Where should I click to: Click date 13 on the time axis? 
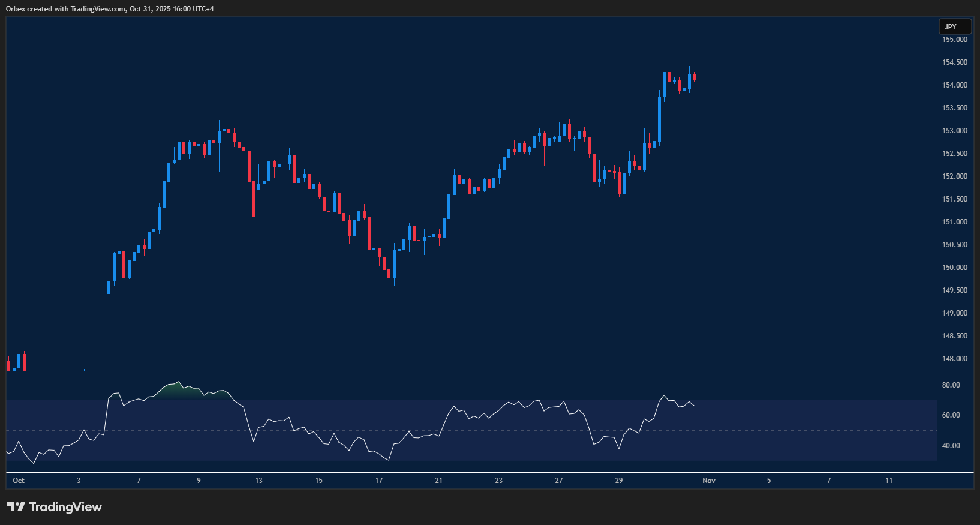point(258,481)
